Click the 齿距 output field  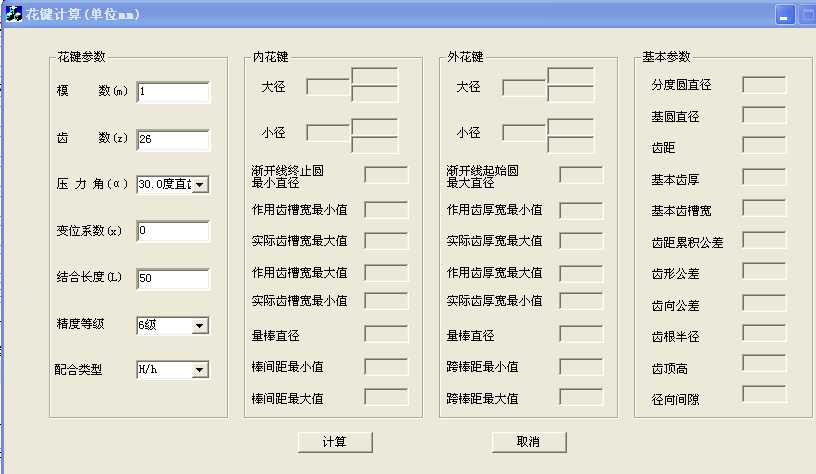pyautogui.click(x=764, y=145)
